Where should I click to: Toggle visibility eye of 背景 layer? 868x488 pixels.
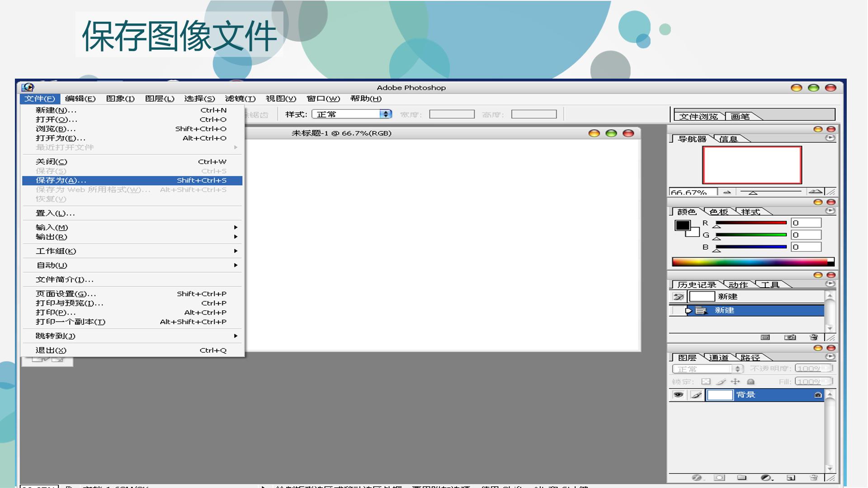(678, 395)
